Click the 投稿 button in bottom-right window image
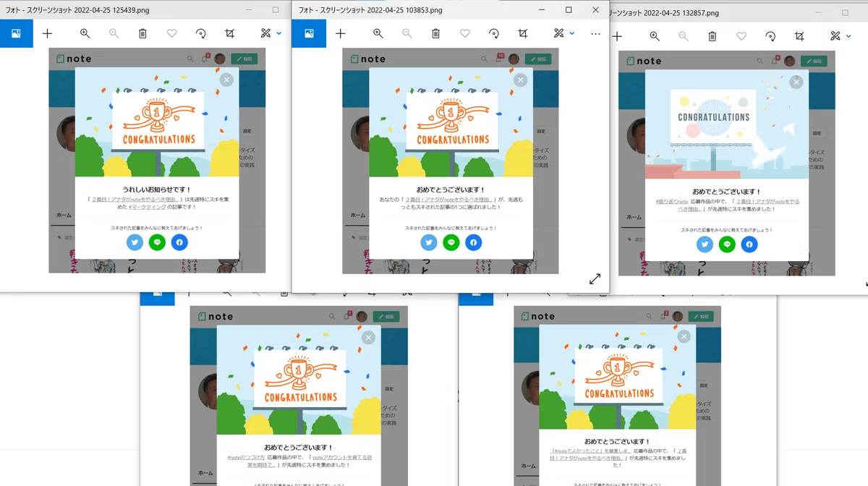The width and height of the screenshot is (868, 486). coord(702,317)
